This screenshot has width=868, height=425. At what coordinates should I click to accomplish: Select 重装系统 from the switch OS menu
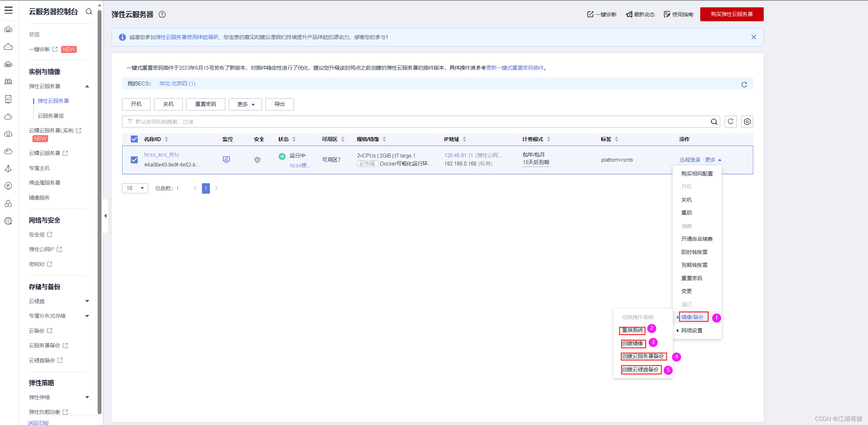[x=632, y=330]
